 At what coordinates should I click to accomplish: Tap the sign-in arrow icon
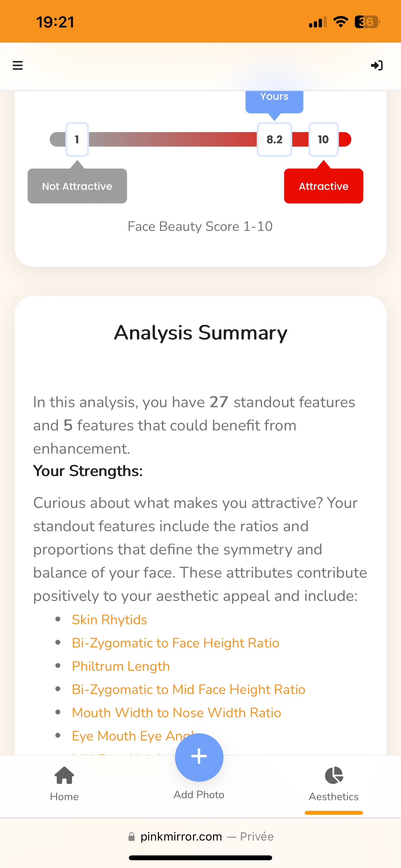coord(376,65)
